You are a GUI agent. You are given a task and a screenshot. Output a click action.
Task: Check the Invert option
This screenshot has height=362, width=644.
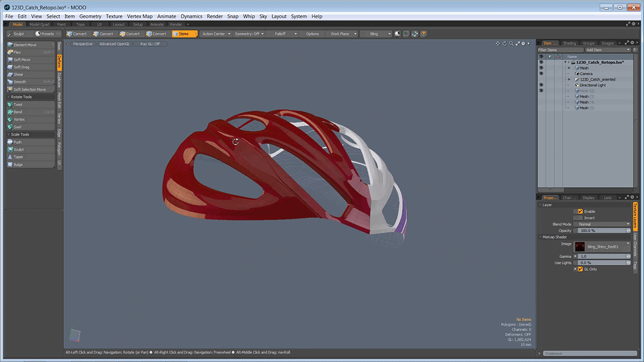[580, 218]
